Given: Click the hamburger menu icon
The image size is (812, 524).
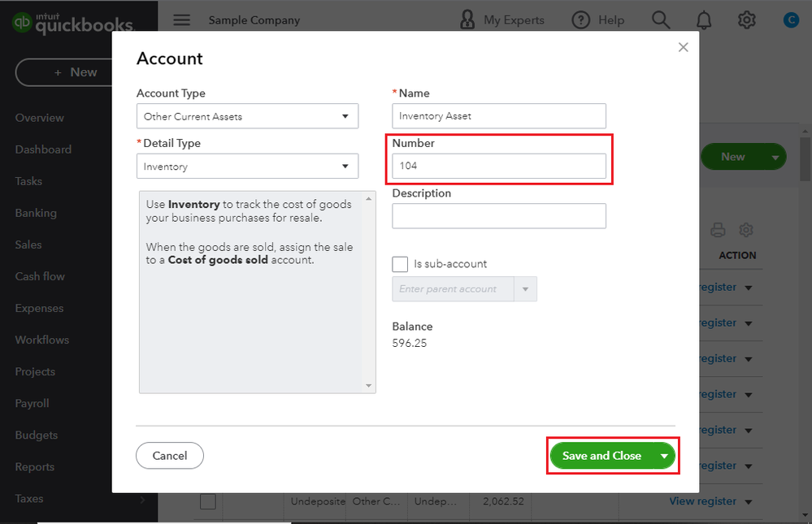Looking at the screenshot, I should (182, 20).
